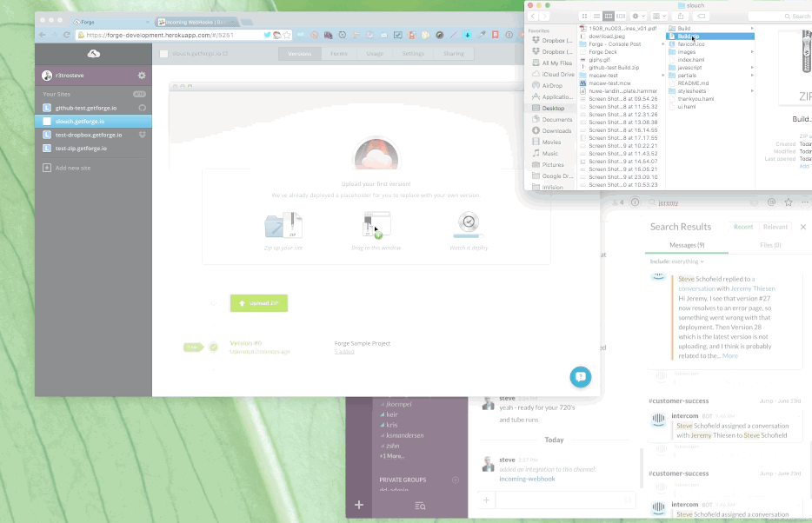
Task: Click Finder Search field
Action: click(x=780, y=16)
